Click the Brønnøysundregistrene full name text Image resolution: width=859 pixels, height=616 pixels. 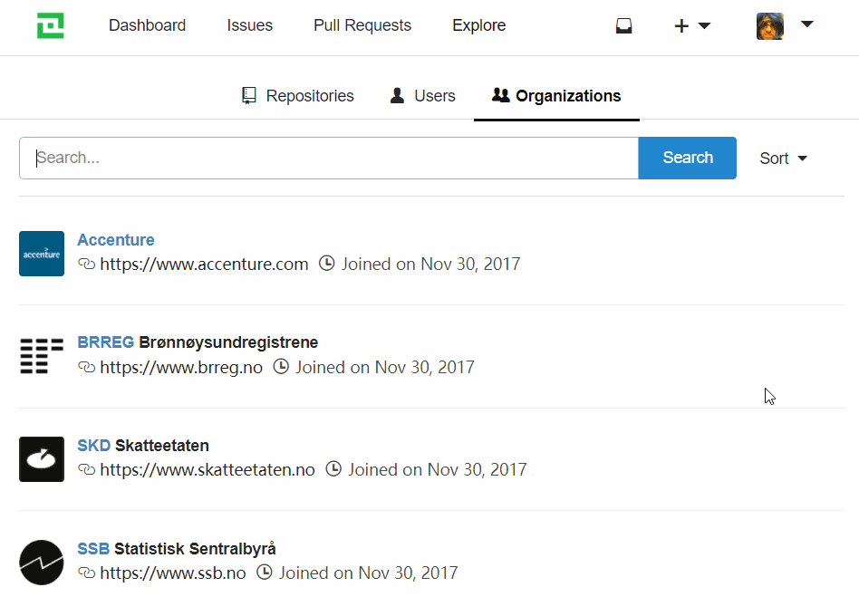[228, 342]
